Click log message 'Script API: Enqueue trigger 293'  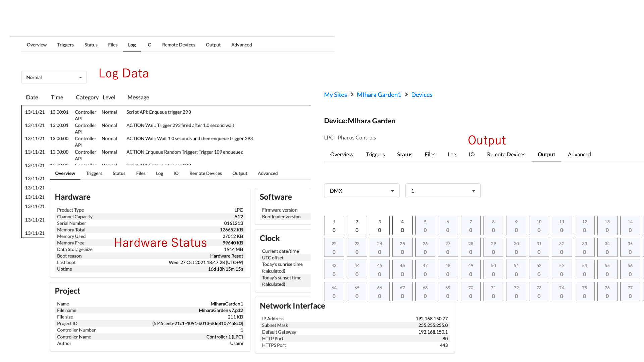click(159, 112)
